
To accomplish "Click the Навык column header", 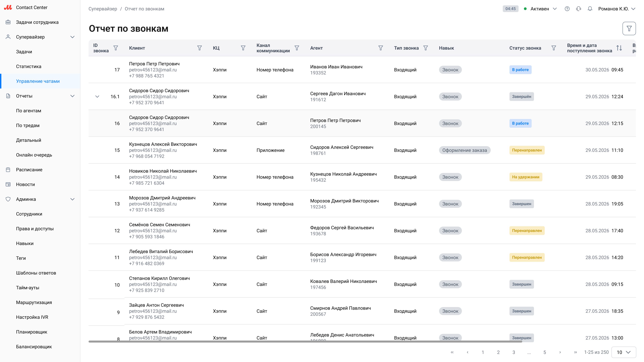I will [446, 48].
